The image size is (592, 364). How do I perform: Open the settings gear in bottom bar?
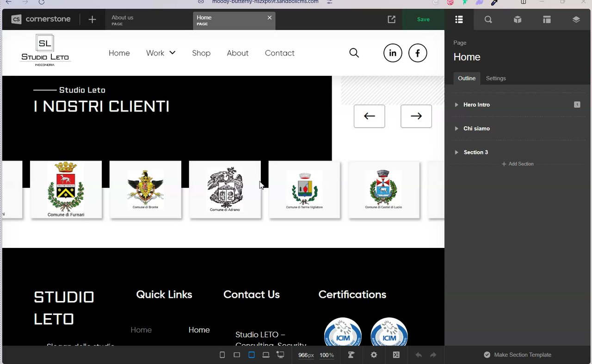(374, 355)
